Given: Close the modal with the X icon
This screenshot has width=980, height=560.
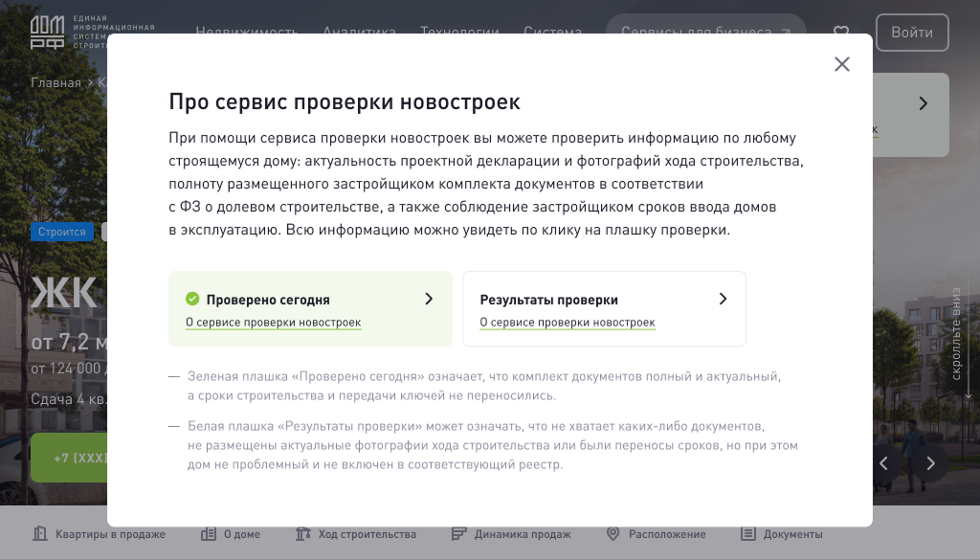Looking at the screenshot, I should (842, 64).
